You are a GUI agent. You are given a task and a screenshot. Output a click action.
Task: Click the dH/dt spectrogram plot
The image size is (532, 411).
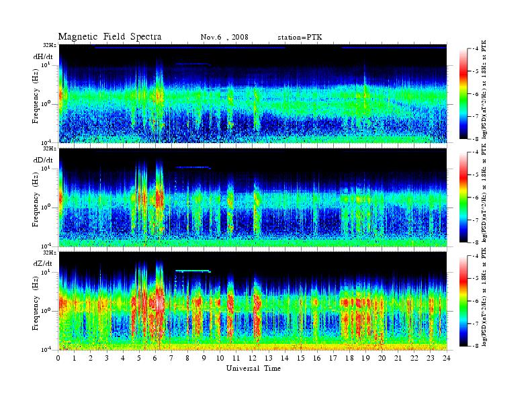(253, 93)
